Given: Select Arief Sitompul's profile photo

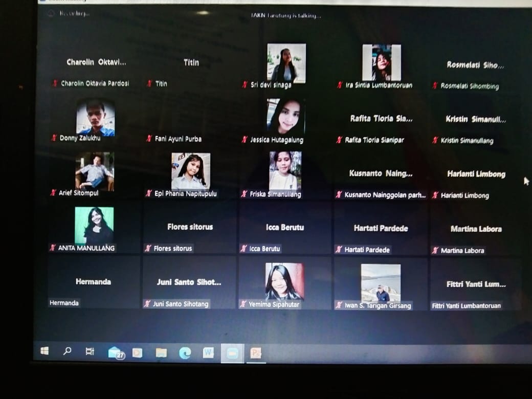Looking at the screenshot, I should tap(95, 171).
